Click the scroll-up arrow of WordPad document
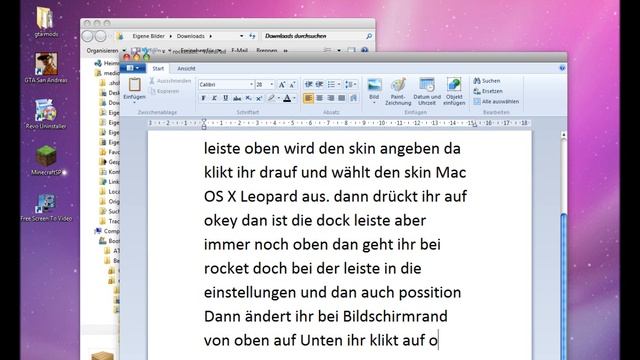The image size is (640, 360). (x=564, y=135)
